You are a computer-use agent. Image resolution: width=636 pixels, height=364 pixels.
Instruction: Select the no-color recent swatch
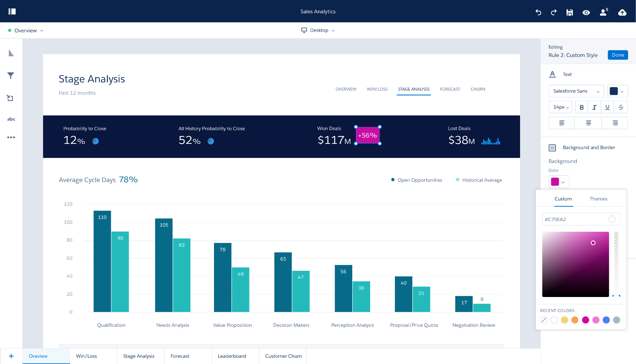click(544, 320)
